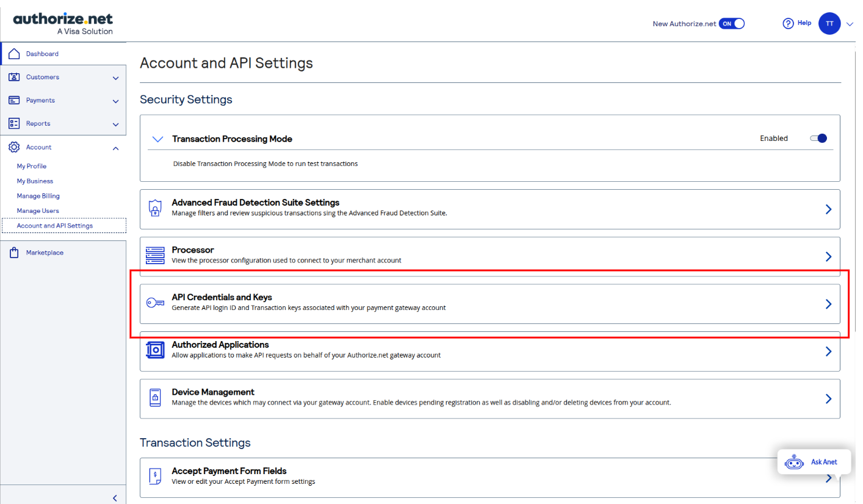Click the Account label in the sidebar

[x=38, y=147]
